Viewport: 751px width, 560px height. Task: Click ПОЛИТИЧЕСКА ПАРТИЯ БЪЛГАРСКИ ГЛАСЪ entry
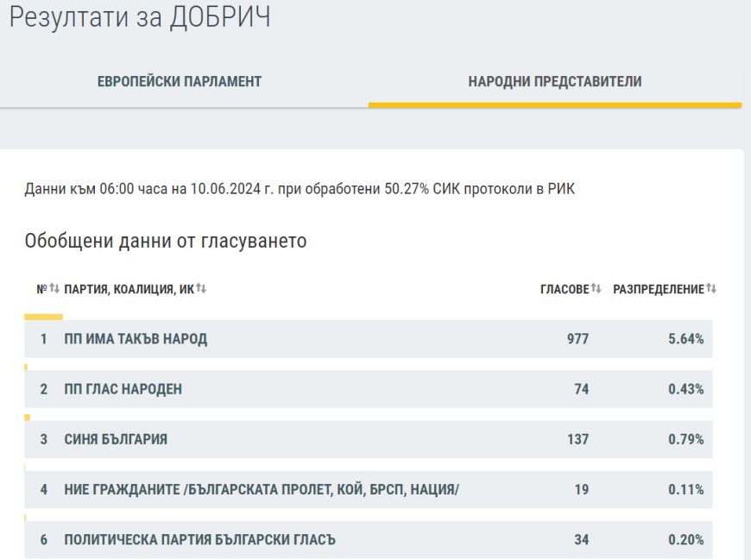199,540
